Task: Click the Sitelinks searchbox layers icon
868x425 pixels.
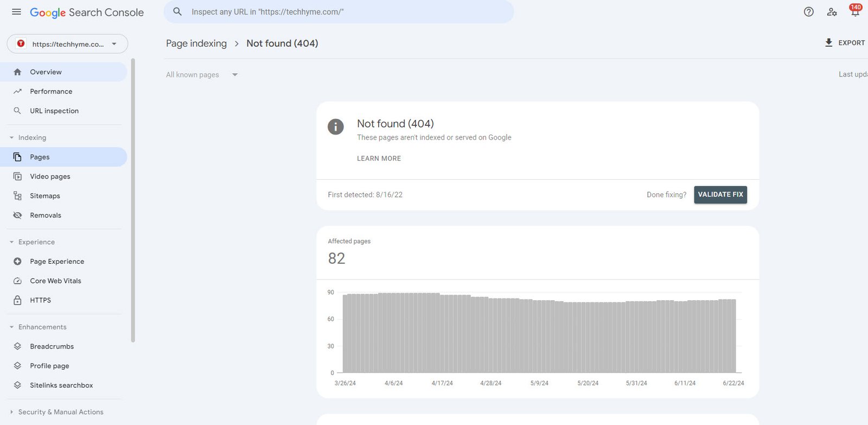Action: [17, 385]
